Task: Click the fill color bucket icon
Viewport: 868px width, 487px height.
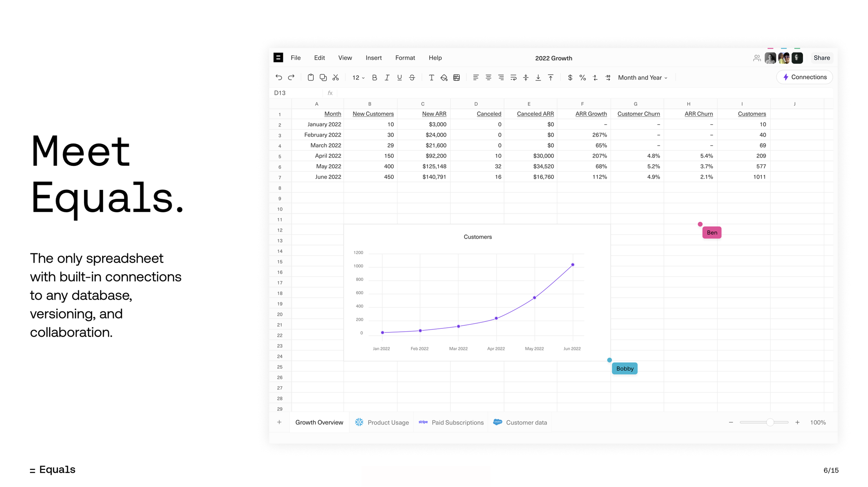Action: 444,77
